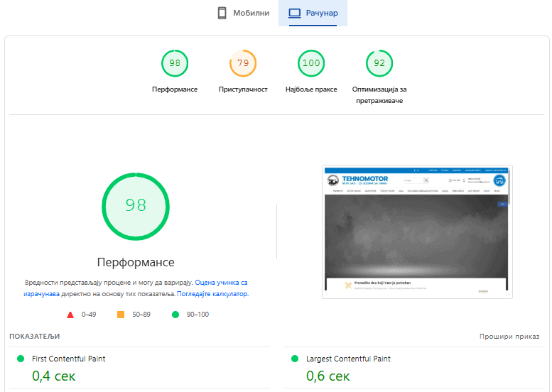This screenshot has height=392, width=552.
Task: Jump to the 100 Најбоље праксе gauge
Action: tap(311, 63)
